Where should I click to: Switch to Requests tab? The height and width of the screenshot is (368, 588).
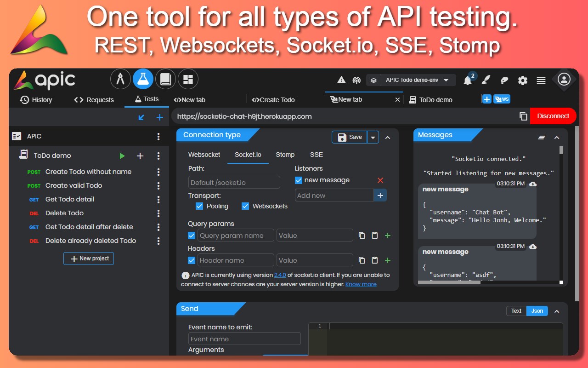pos(94,100)
